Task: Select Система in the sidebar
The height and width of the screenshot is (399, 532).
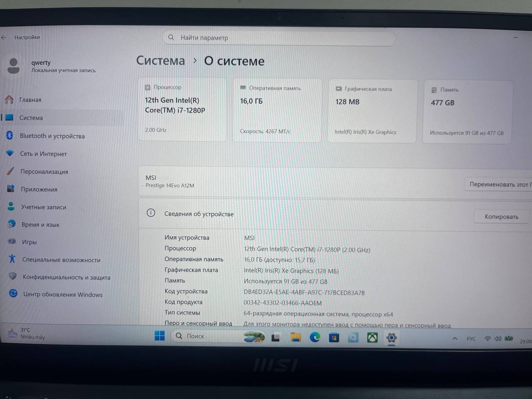Action: [x=63, y=118]
